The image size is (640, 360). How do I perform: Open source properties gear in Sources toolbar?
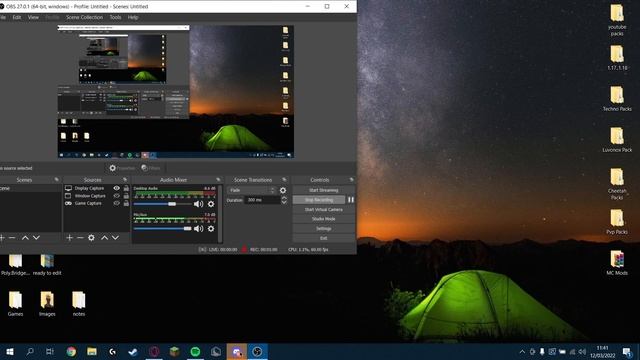(91, 238)
